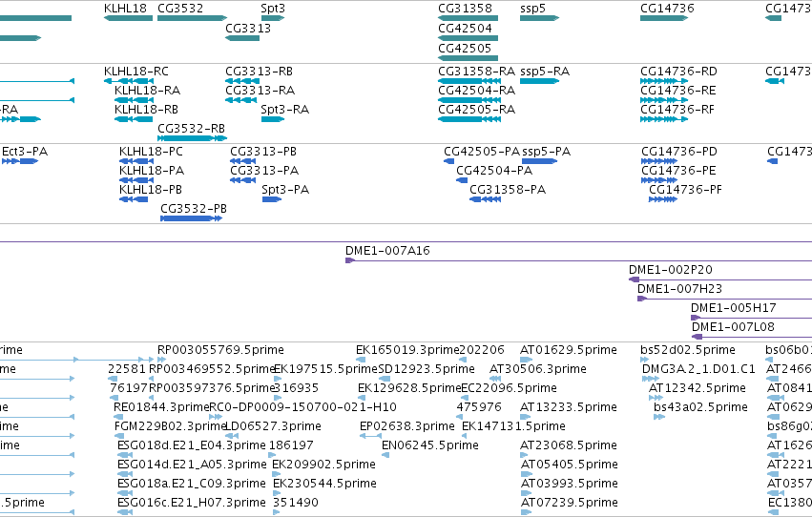Click the KLHL18 gene feature bar

click(129, 18)
